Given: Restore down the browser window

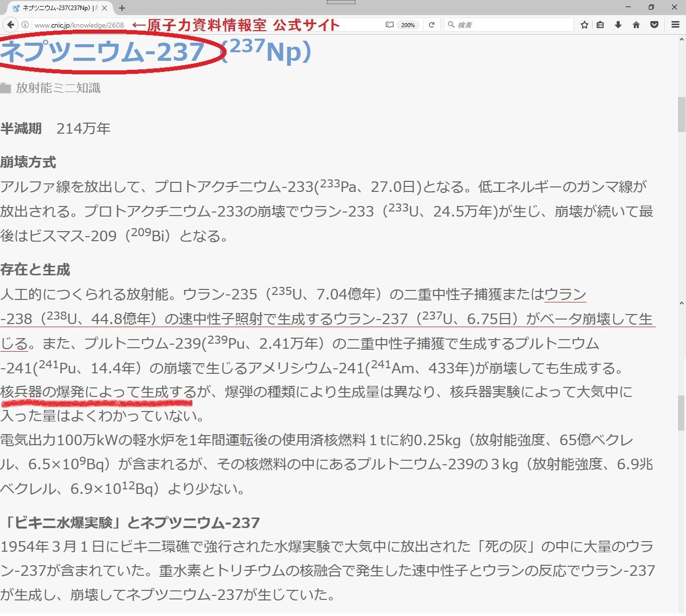Looking at the screenshot, I should click(x=651, y=7).
